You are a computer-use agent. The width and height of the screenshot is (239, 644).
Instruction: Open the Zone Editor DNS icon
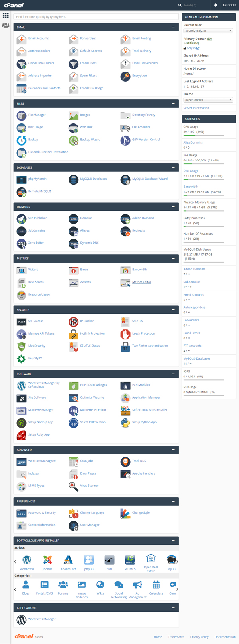click(22, 243)
